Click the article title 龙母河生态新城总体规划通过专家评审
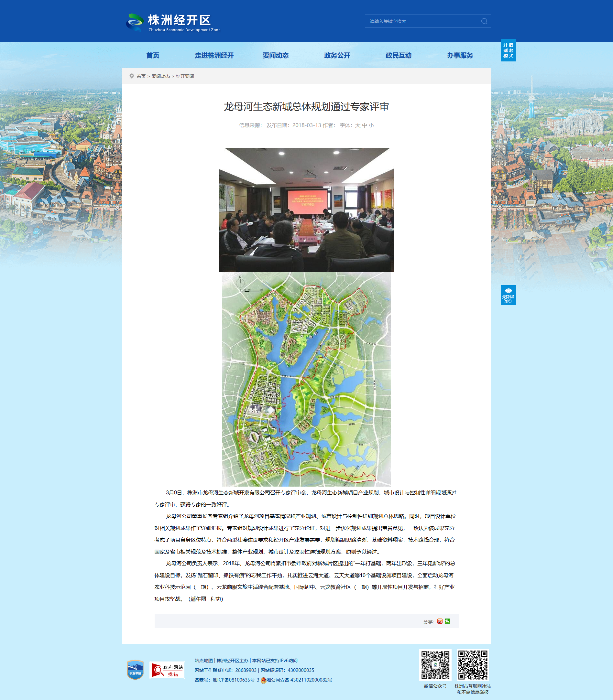Screen dimensions: 613x700 click(x=307, y=107)
